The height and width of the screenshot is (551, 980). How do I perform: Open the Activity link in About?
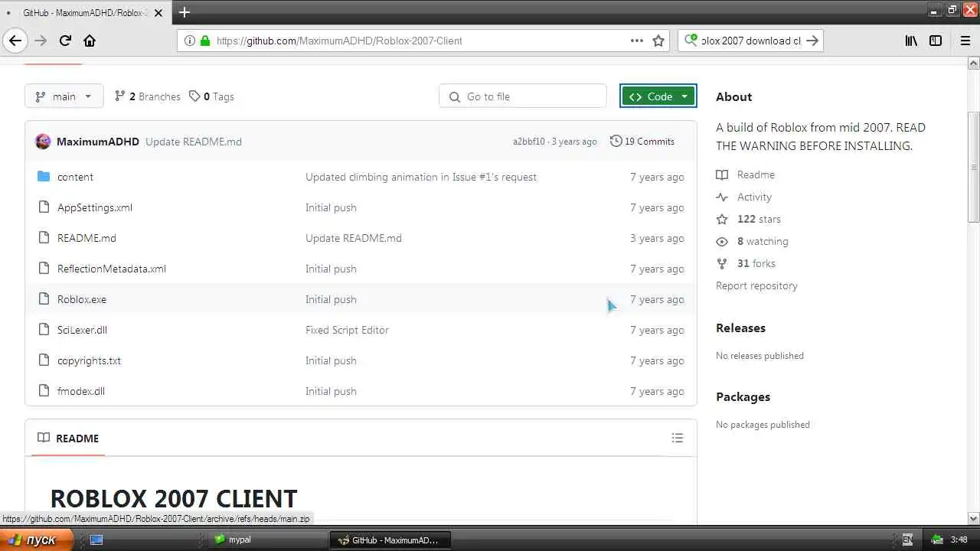coord(754,197)
